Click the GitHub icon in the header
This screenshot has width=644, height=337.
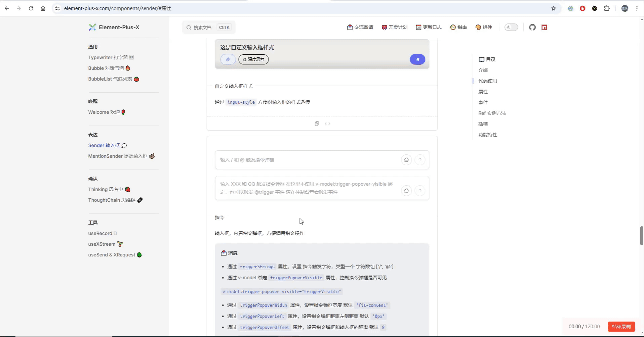click(x=532, y=27)
